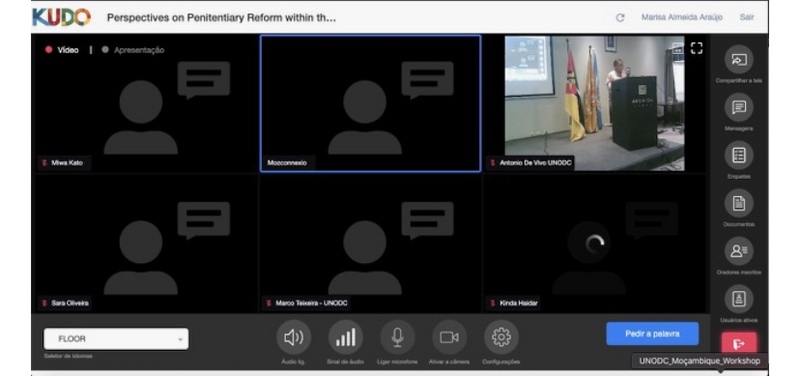Click the refresh icon near the user name

point(620,18)
